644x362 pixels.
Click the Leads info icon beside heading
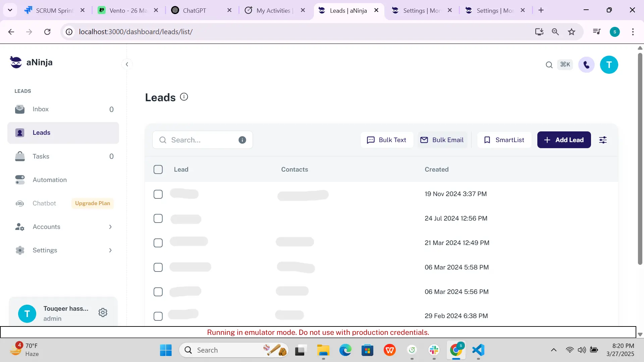184,97
